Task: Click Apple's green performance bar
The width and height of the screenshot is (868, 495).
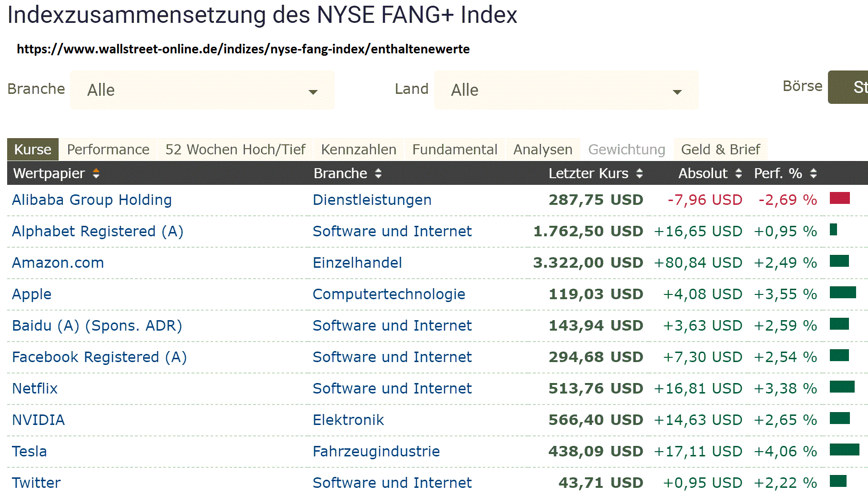Action: pyautogui.click(x=842, y=292)
